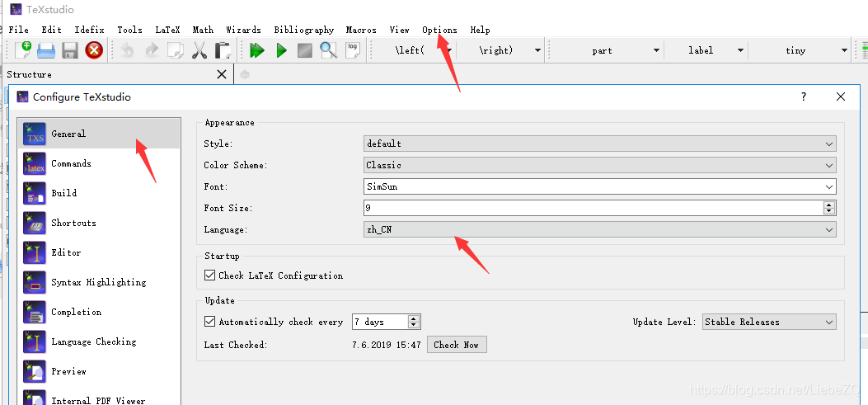Open the Font dropdown showing SimSun

pos(600,186)
